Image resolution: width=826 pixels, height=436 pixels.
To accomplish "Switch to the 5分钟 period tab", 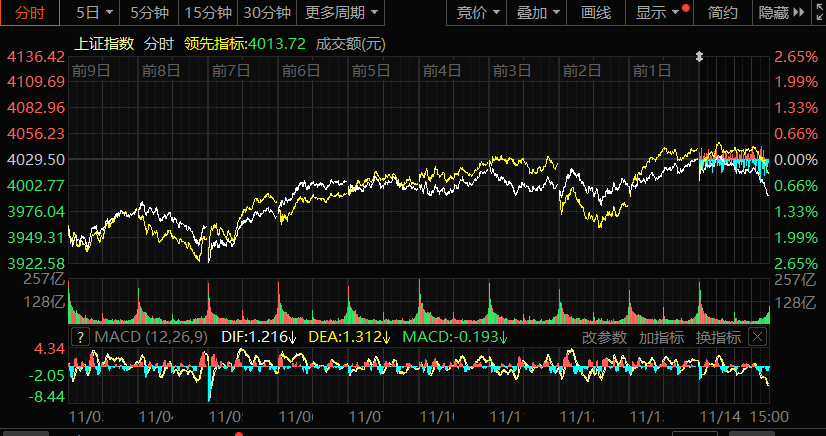I will [x=149, y=12].
